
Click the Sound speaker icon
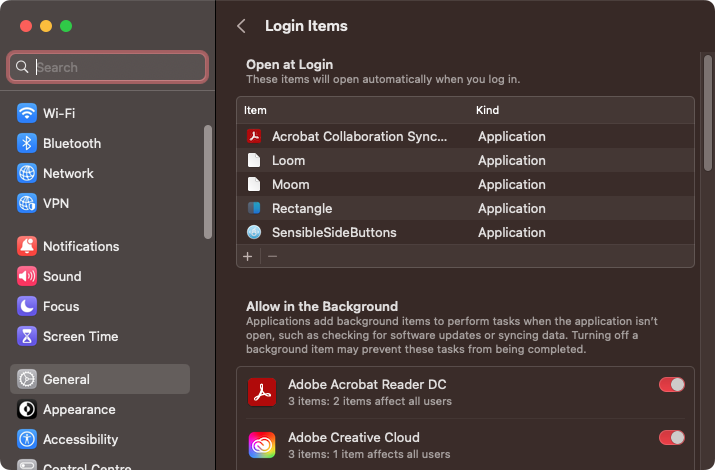pyautogui.click(x=27, y=276)
